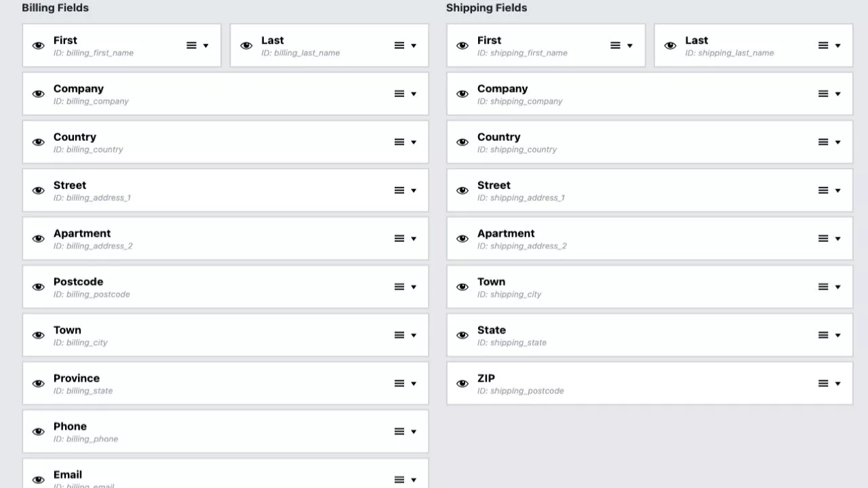This screenshot has height=488, width=868.
Task: Click drag handle on billing Street field
Action: tap(399, 190)
